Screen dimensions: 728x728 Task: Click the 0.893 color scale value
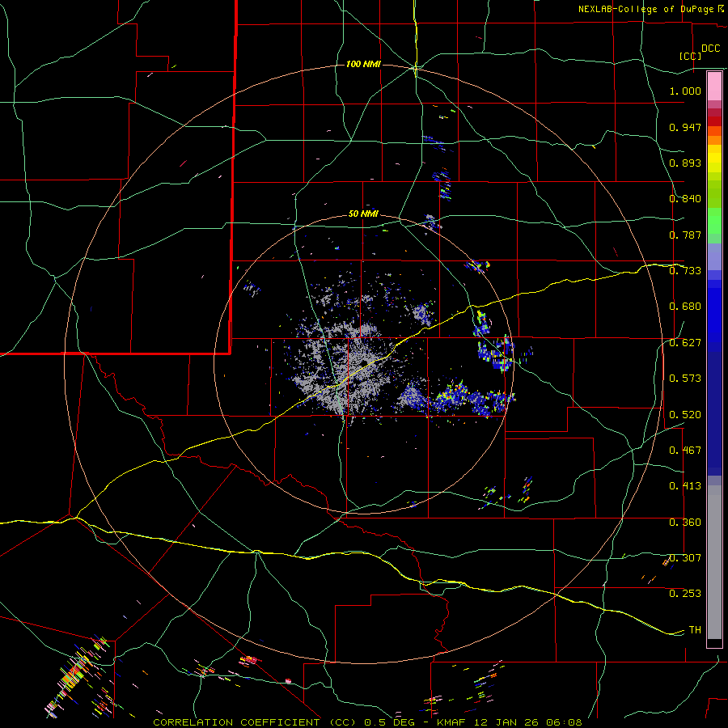(x=685, y=163)
